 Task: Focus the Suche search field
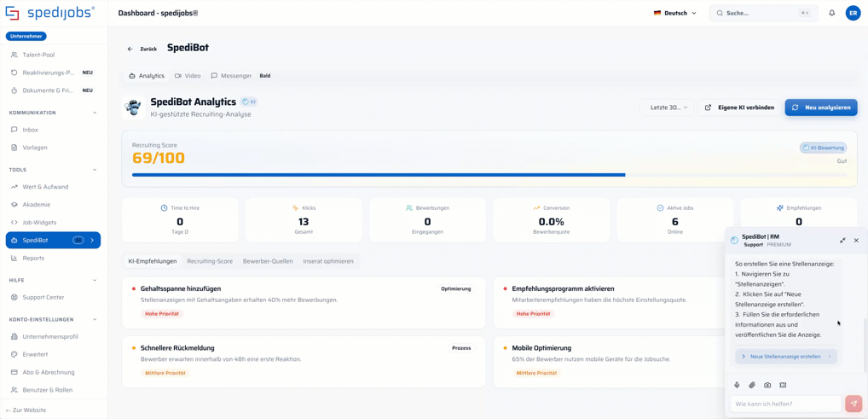coord(763,14)
